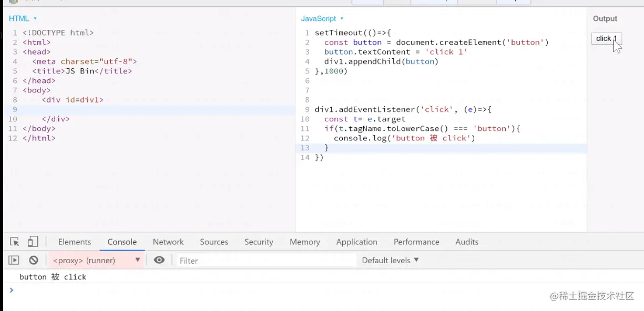Screen dimensions: 644x311
Task: Click the <div id=div1> HTML line
Action: click(x=73, y=99)
